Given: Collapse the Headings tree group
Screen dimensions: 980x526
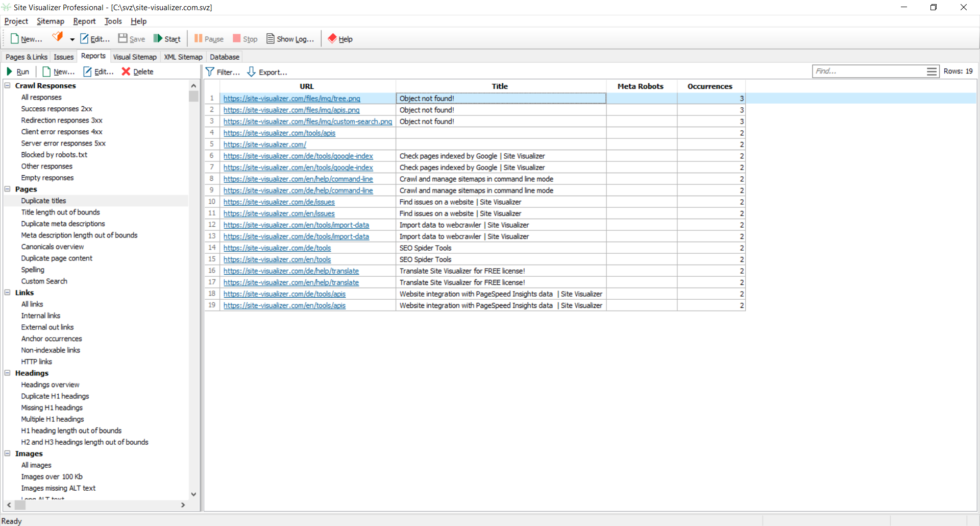Looking at the screenshot, I should (x=8, y=373).
